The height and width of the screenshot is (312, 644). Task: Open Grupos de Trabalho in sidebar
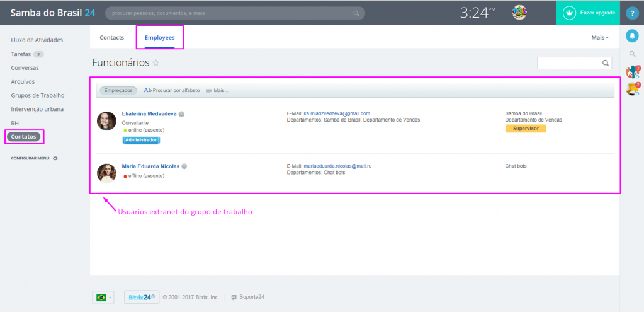click(38, 95)
